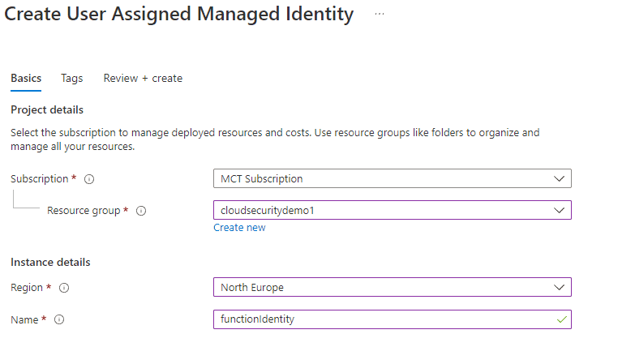Click the Project details heading
The image size is (635, 364).
[47, 109]
